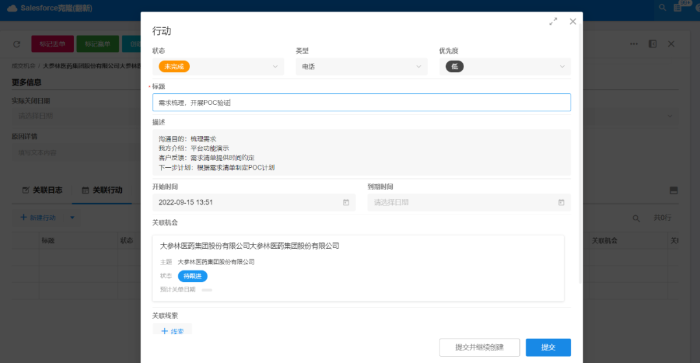
Task: Click the search icon above the actions table
Action: (636, 218)
